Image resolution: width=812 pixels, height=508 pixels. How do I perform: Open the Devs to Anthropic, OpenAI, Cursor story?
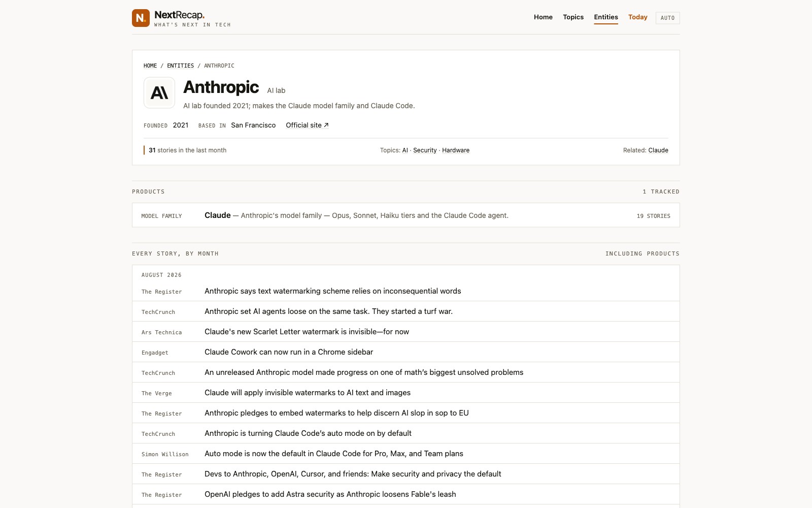353,474
